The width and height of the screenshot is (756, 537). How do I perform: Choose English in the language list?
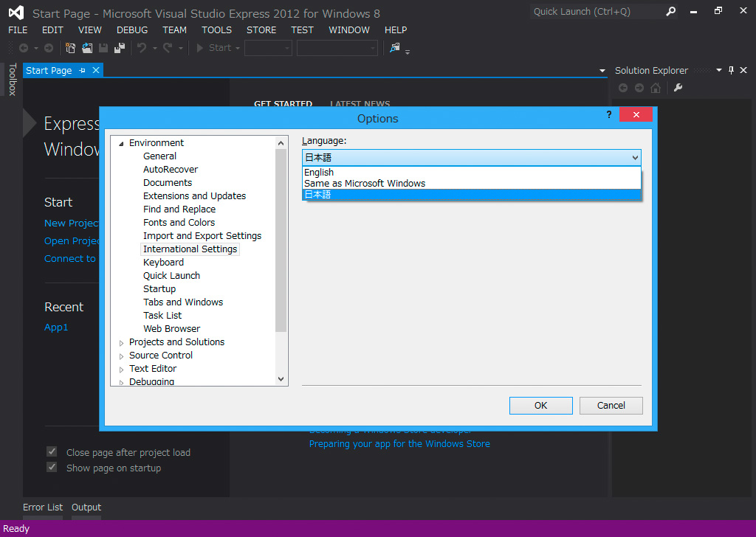(472, 173)
